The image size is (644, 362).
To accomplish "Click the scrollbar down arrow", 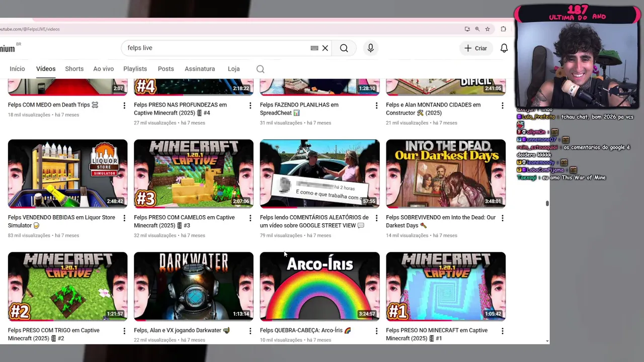I will 547,341.
